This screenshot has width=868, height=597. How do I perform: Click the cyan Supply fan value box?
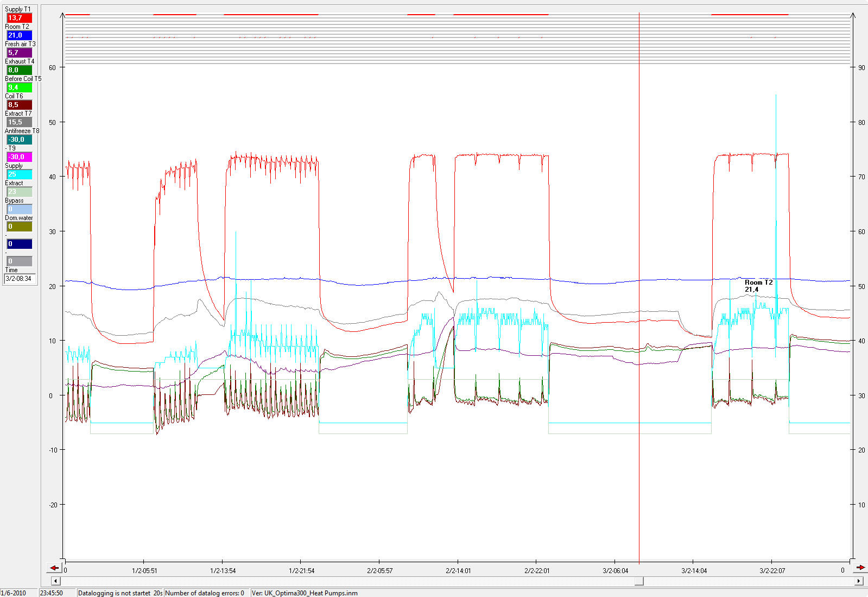coord(19,174)
